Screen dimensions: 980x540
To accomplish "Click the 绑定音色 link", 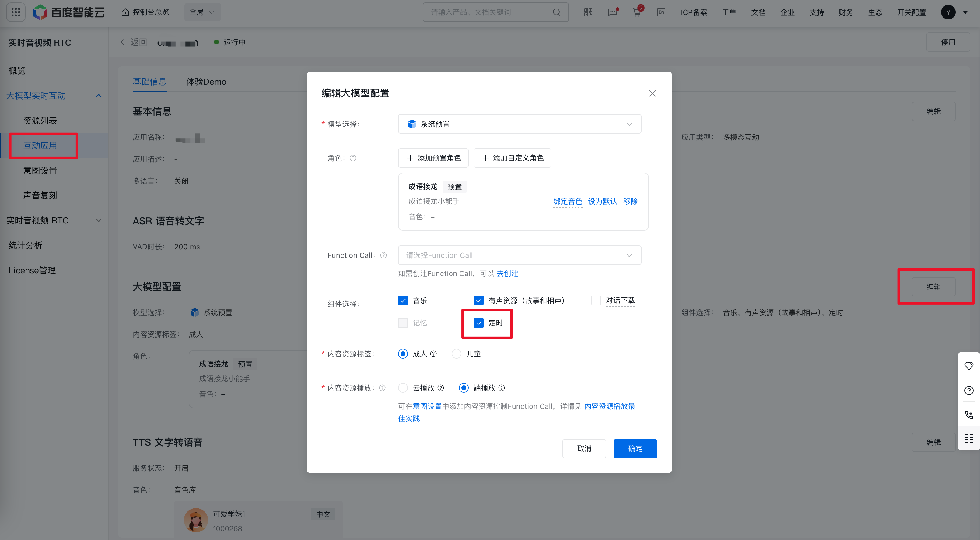I will pyautogui.click(x=567, y=201).
